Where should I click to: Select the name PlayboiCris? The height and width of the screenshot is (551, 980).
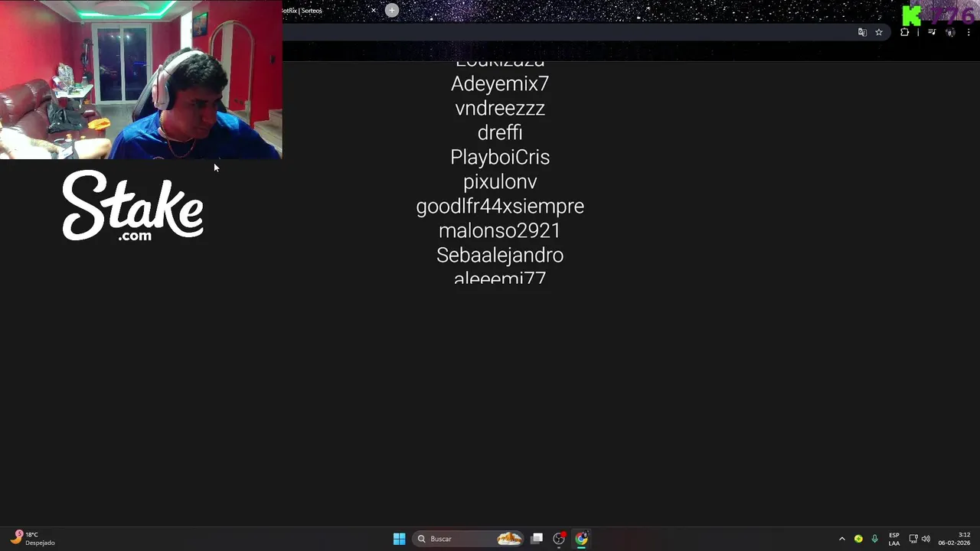500,157
